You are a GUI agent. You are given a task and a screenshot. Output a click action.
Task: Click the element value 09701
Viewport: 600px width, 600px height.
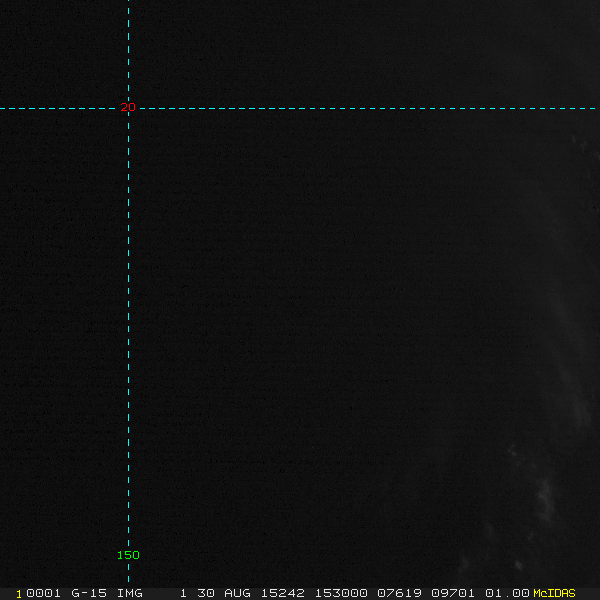tap(453, 593)
